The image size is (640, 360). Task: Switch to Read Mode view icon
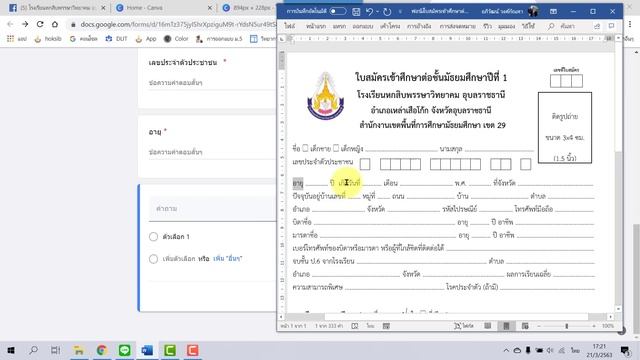tap(488, 326)
